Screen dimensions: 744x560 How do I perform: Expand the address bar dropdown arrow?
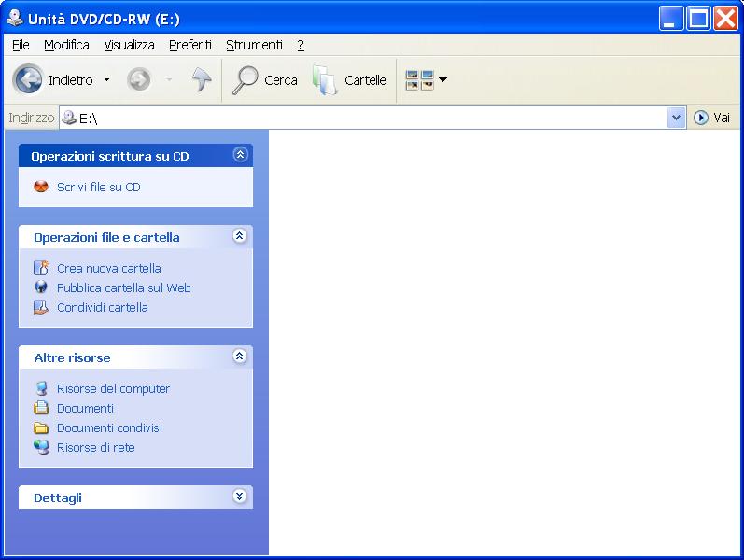[x=676, y=118]
